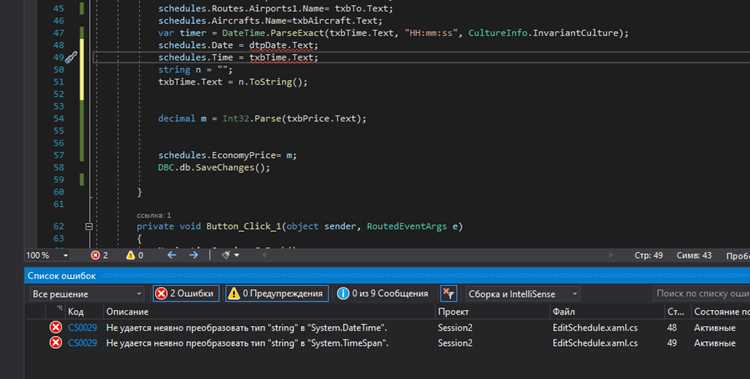Click schedules.EconomyPrice assignment on line 57
Image resolution: width=750 pixels, height=379 pixels.
pyautogui.click(x=228, y=156)
